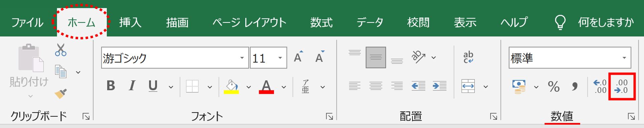
Task: Align text right
Action: click(397, 86)
